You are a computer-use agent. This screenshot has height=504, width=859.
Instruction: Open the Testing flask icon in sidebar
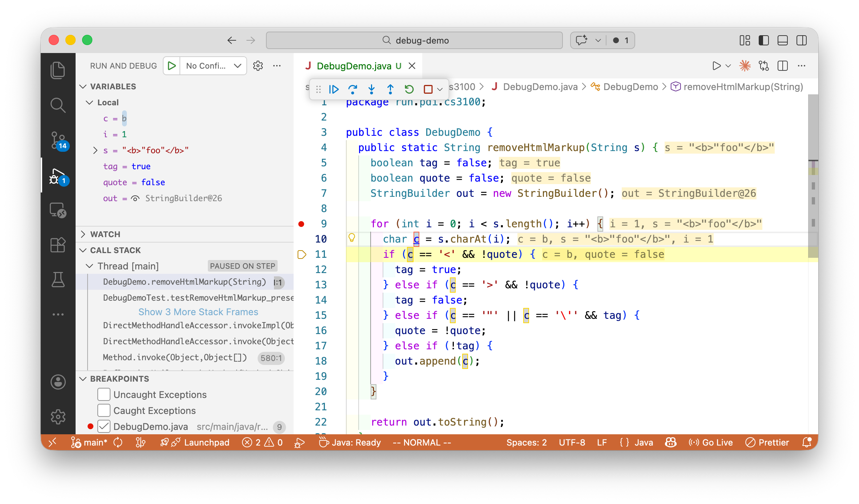[58, 279]
